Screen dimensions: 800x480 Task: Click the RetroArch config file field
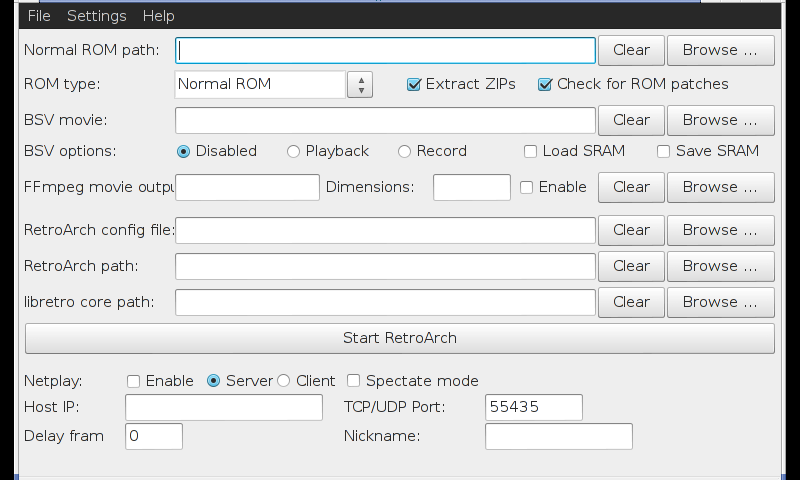[x=385, y=231]
